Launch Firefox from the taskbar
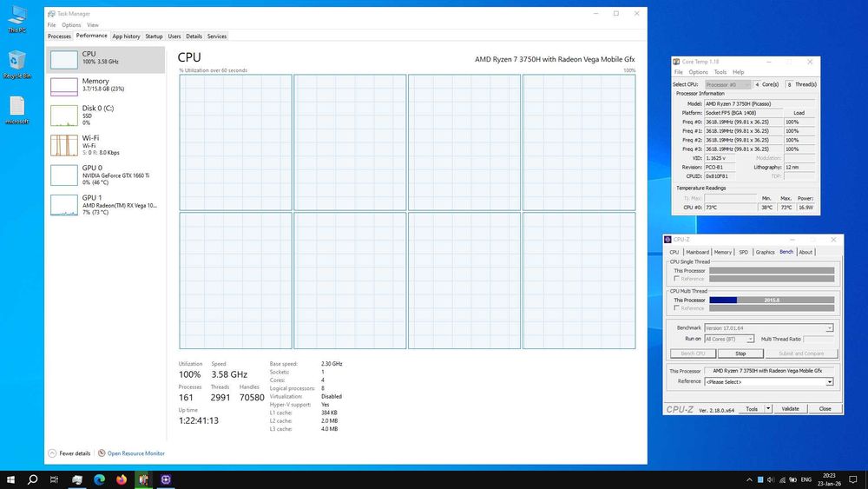 pos(122,479)
